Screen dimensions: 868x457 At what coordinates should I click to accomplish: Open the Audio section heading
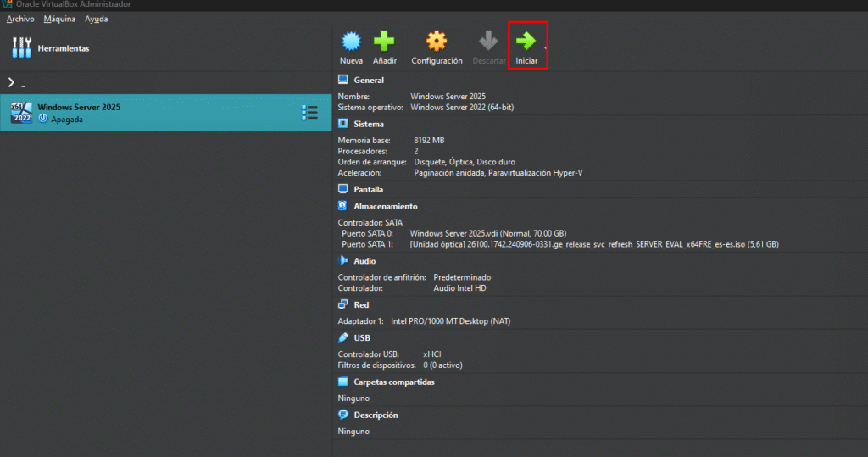pos(364,261)
